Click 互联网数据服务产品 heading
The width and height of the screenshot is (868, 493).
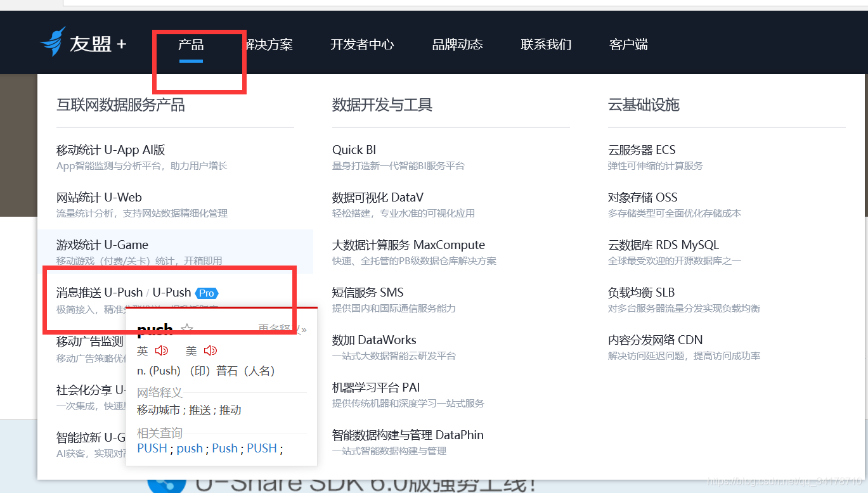(120, 105)
